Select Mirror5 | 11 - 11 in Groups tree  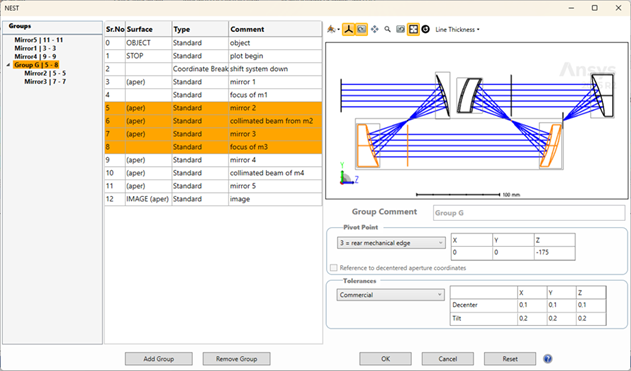[39, 40]
